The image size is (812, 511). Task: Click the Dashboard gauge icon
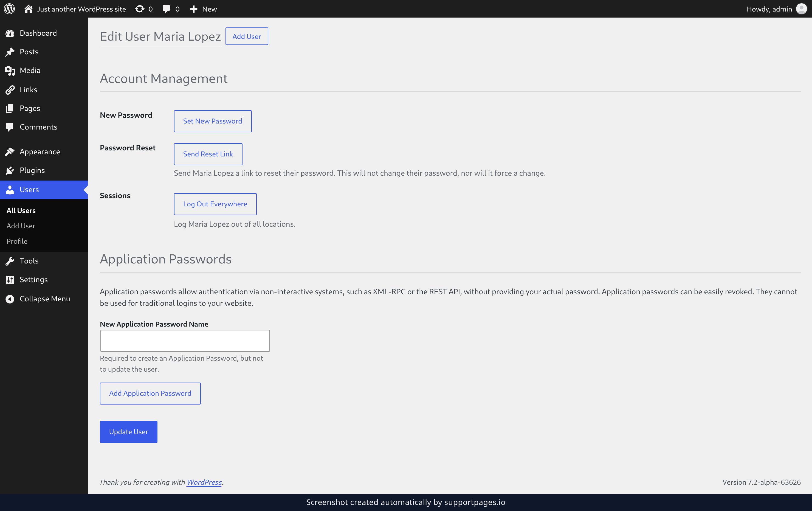(x=10, y=33)
